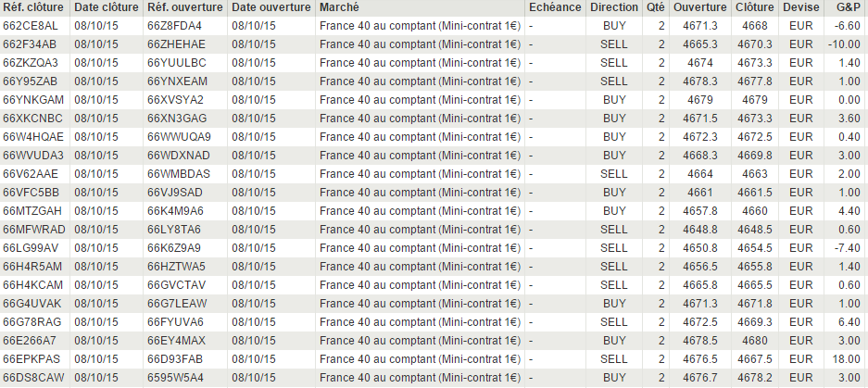Select closing reference 662CE8AL
This screenshot has width=868, height=388.
pos(30,26)
